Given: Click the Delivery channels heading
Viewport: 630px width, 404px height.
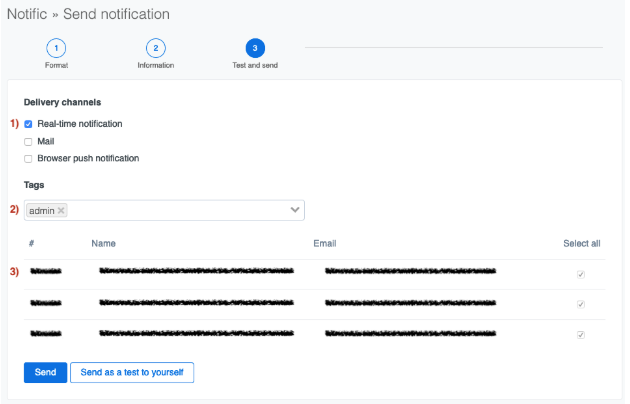Looking at the screenshot, I should coord(62,102).
